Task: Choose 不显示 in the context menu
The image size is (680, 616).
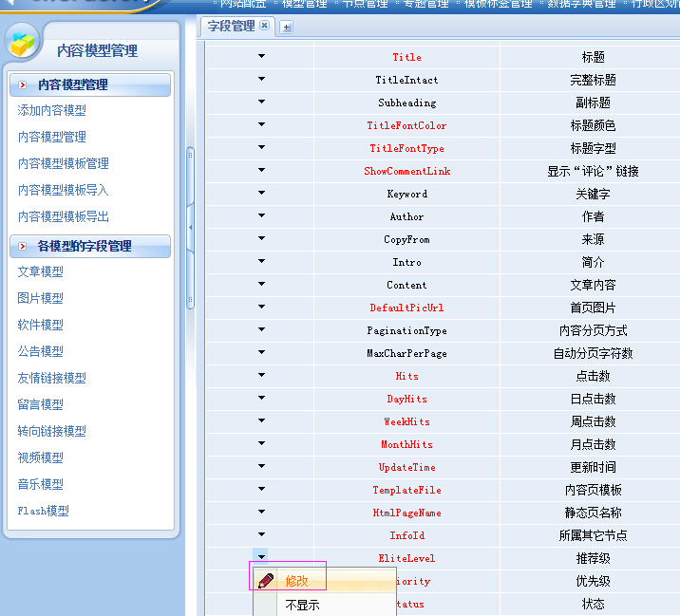Action: tap(302, 605)
